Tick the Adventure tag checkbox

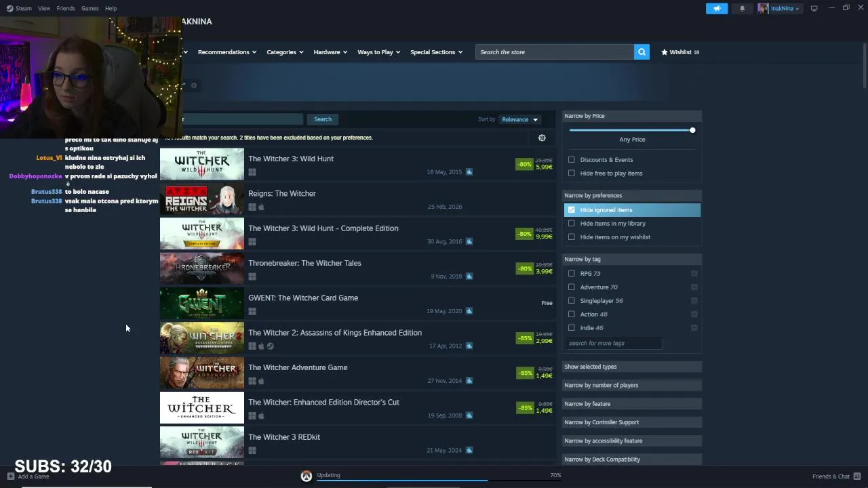(571, 287)
